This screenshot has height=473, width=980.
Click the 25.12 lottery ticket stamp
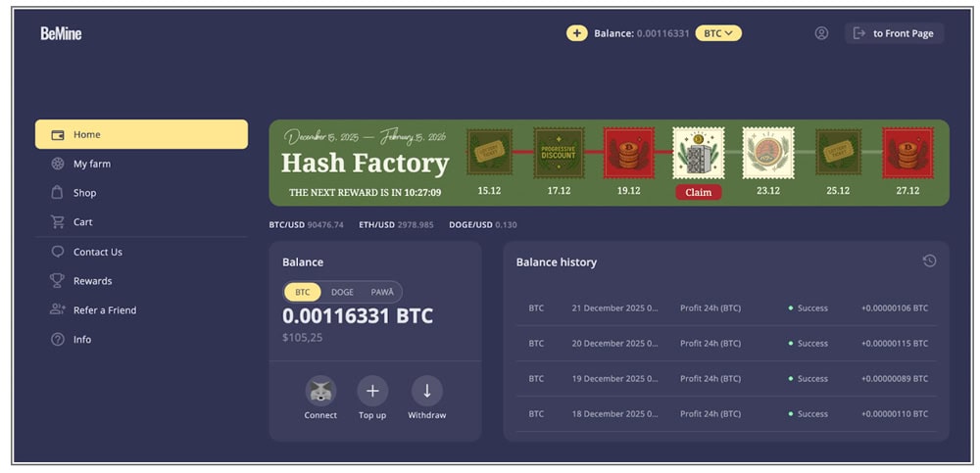point(838,152)
